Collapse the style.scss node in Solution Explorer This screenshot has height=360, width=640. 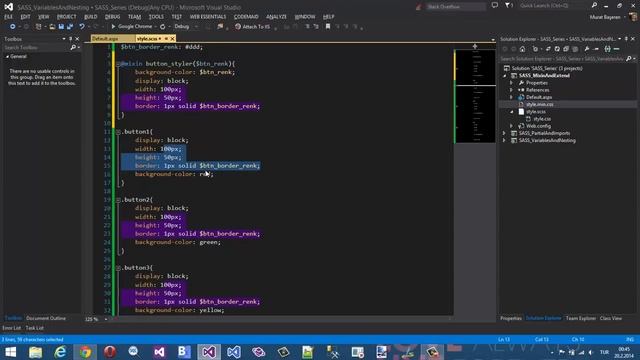512,112
